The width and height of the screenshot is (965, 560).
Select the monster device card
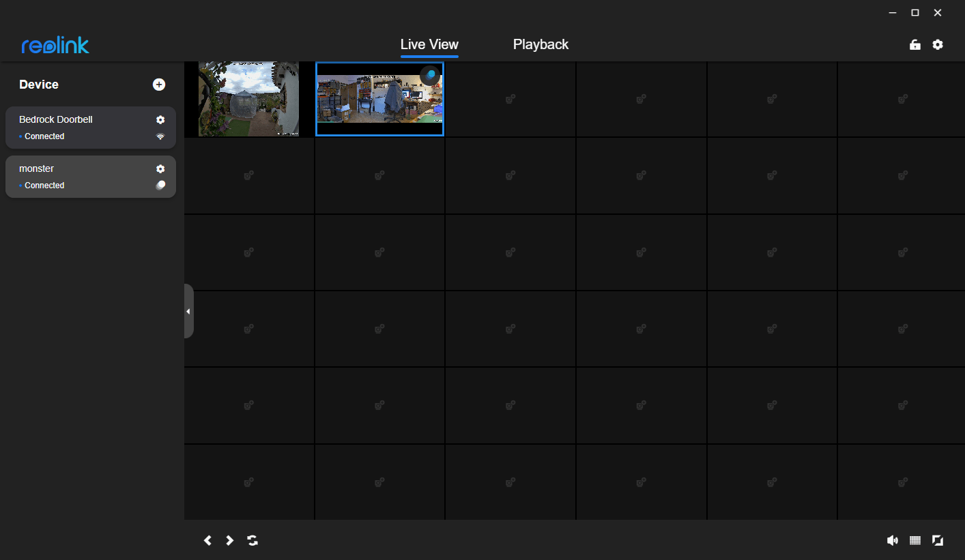pyautogui.click(x=82, y=177)
